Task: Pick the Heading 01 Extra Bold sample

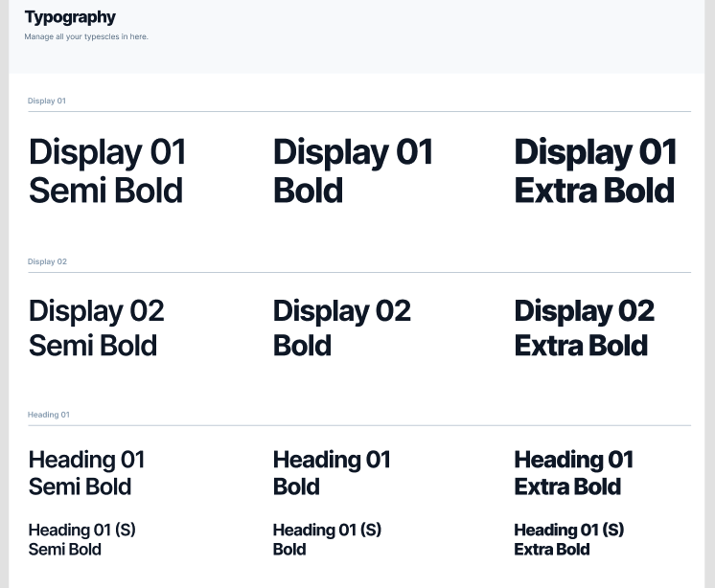Action: pos(573,473)
